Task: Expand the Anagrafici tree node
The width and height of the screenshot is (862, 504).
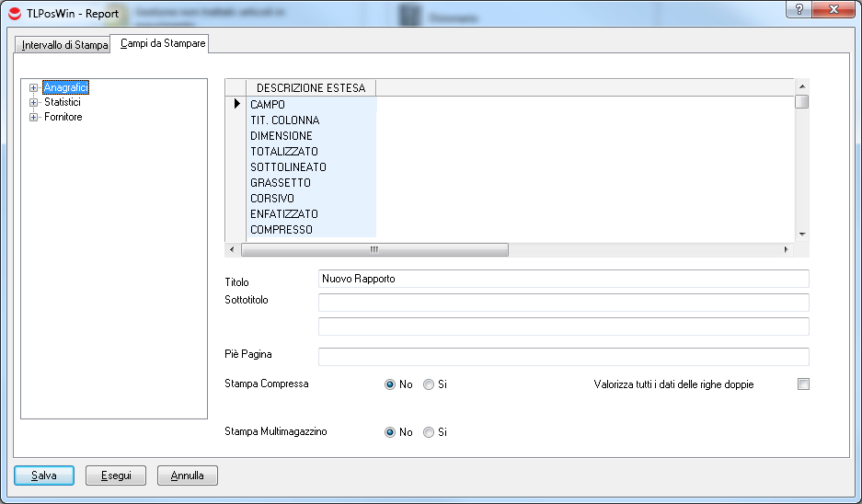Action: (x=34, y=88)
